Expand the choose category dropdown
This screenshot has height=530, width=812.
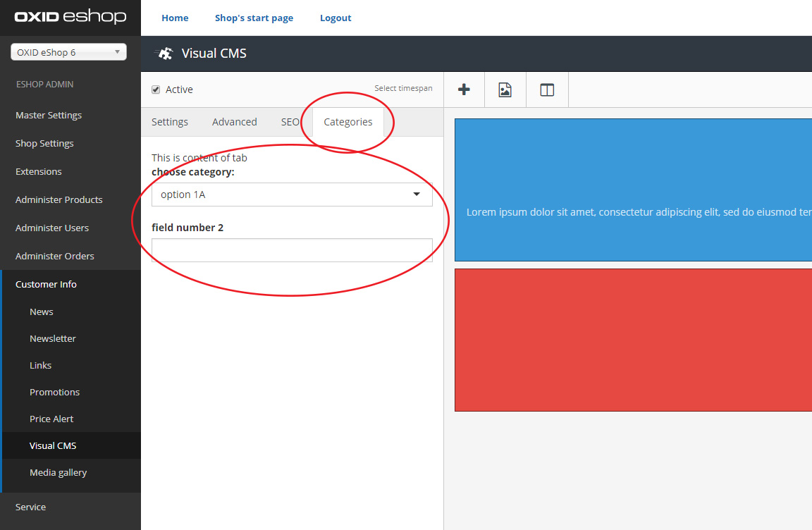292,195
